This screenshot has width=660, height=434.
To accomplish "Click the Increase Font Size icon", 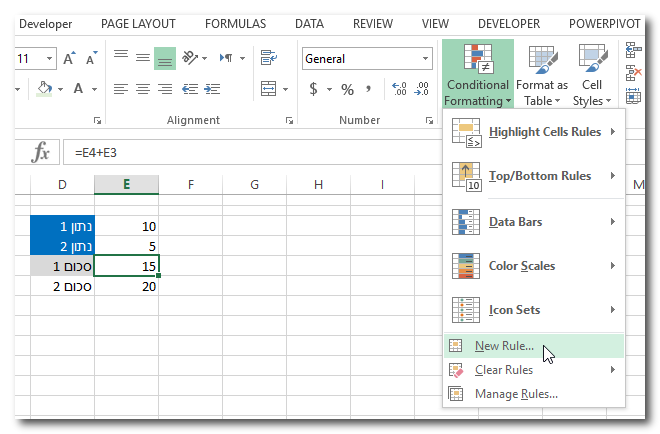I will 70,59.
